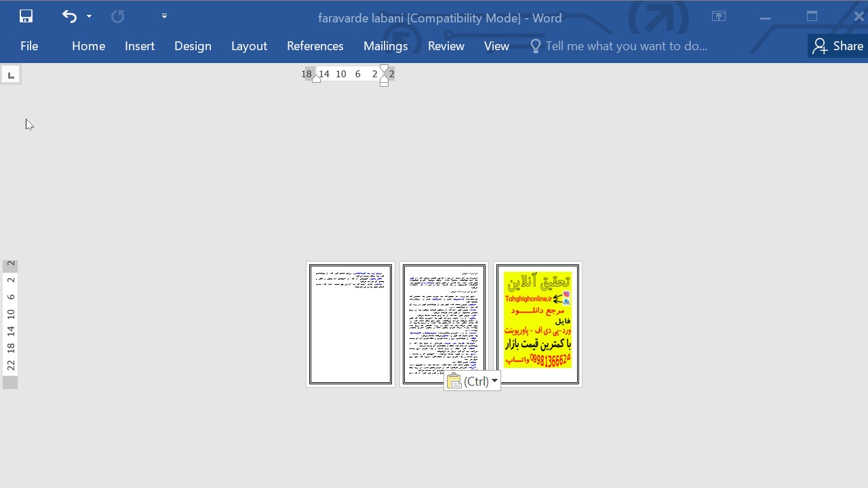
Task: Open the View tab
Action: point(496,46)
